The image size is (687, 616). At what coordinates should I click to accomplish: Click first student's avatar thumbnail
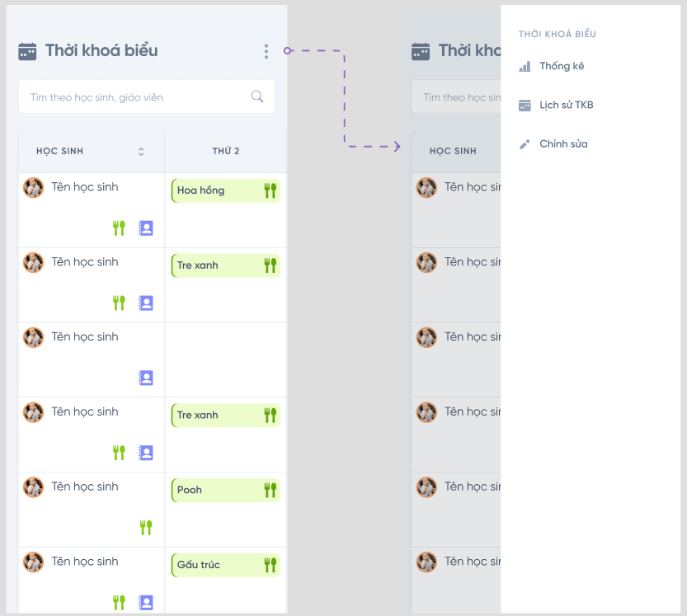pyautogui.click(x=33, y=188)
